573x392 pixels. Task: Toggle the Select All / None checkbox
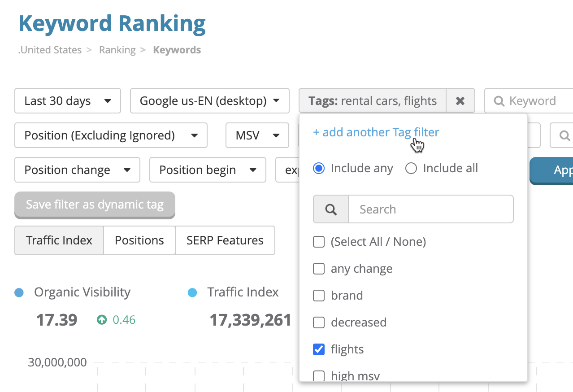click(319, 242)
